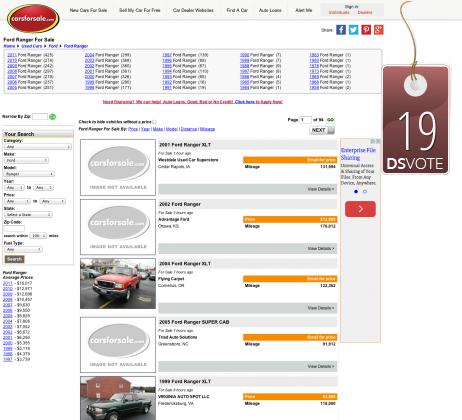Click the page number input field
The image size is (462, 420).
[306, 120]
